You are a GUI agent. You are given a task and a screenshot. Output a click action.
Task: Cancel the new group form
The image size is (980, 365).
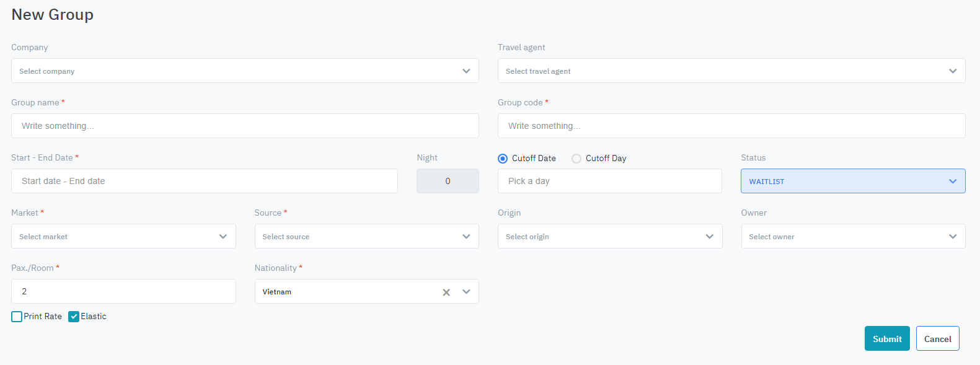click(x=937, y=338)
